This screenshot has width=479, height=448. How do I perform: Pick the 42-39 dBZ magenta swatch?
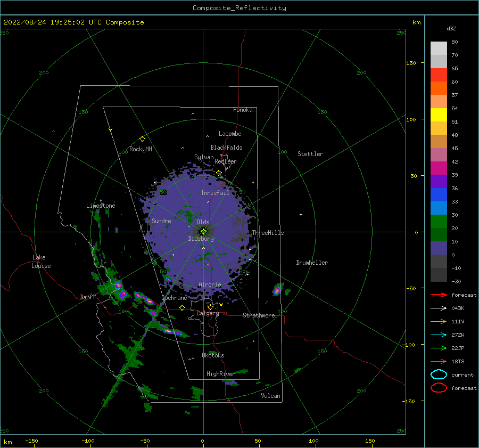pyautogui.click(x=439, y=168)
